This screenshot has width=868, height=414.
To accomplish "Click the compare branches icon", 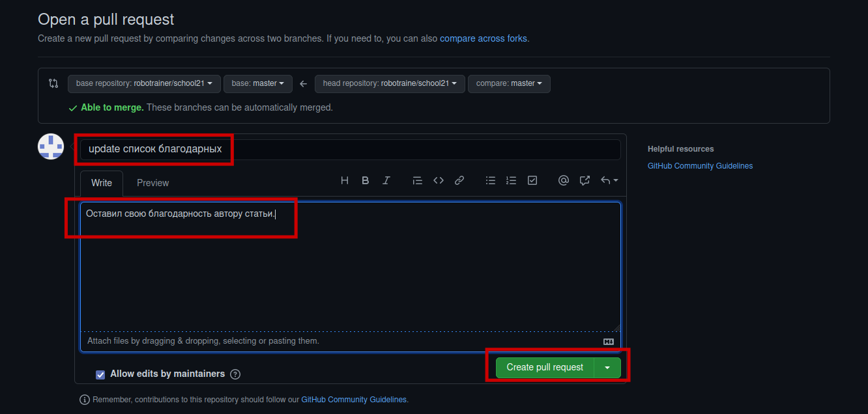I will click(53, 83).
